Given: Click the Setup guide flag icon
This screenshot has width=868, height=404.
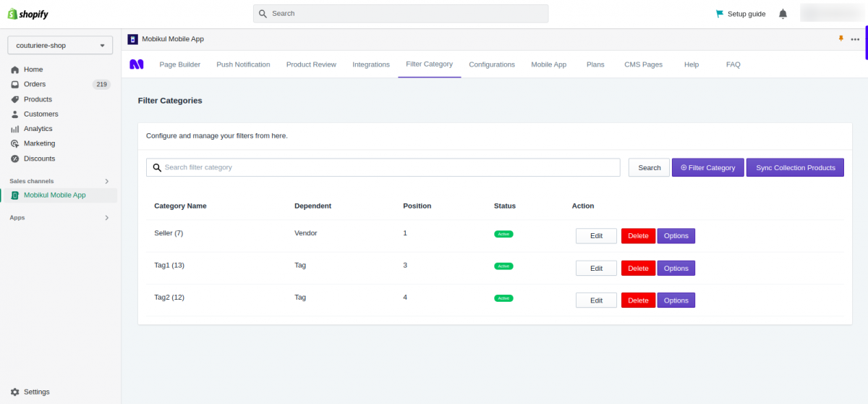Looking at the screenshot, I should pyautogui.click(x=719, y=14).
